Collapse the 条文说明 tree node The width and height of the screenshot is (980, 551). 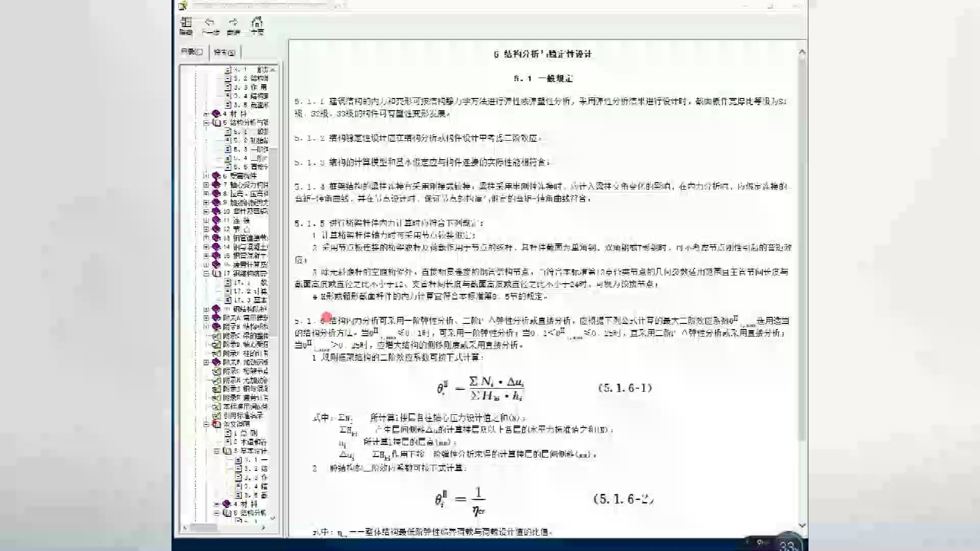[x=206, y=424]
